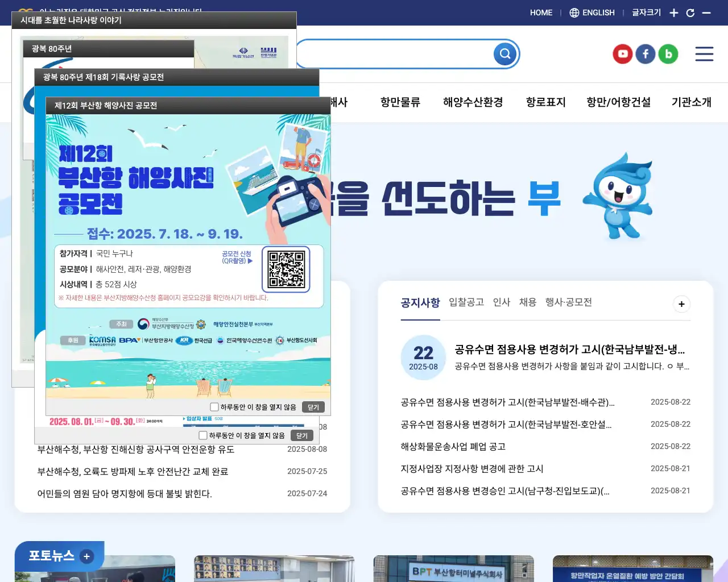Open notice 한국남부발전-호안설

click(x=506, y=425)
